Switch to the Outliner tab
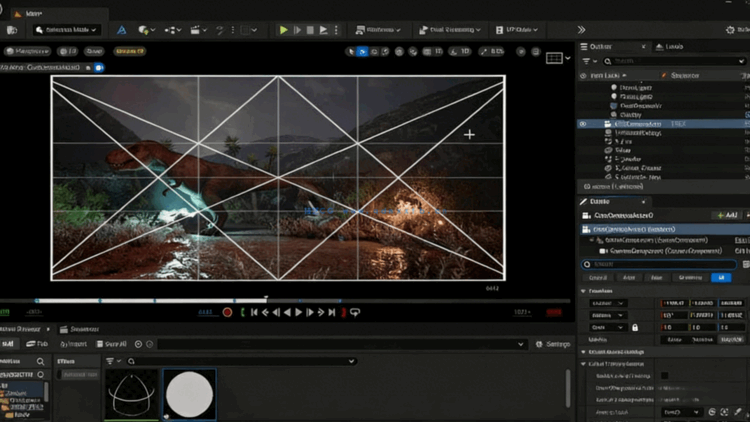 click(601, 46)
